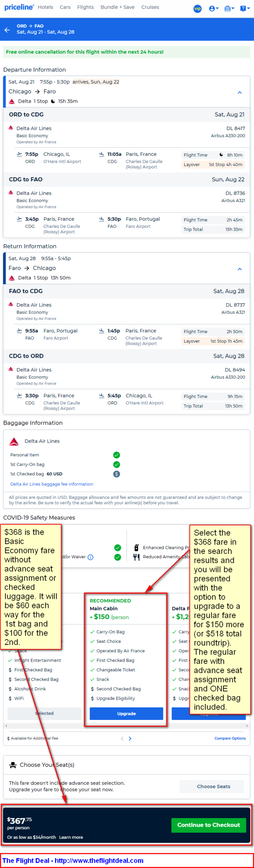254x868 pixels.
Task: Collapse the Chicago to Faro departure details
Action: tap(240, 92)
